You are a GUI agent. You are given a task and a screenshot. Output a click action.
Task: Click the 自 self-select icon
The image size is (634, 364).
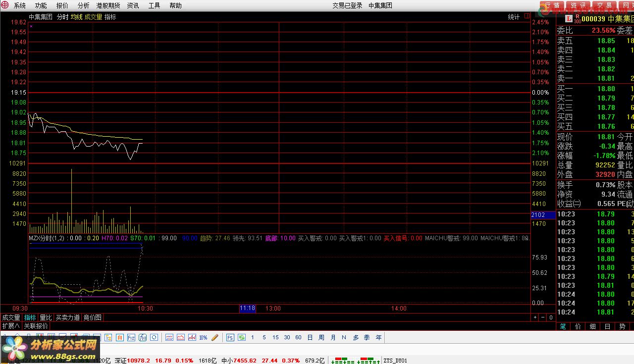[120, 337]
